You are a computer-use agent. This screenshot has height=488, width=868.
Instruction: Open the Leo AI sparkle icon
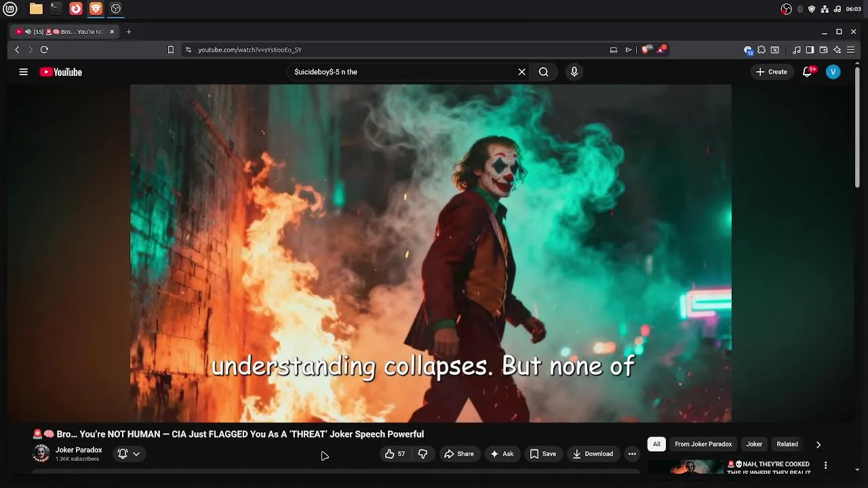[x=837, y=49]
